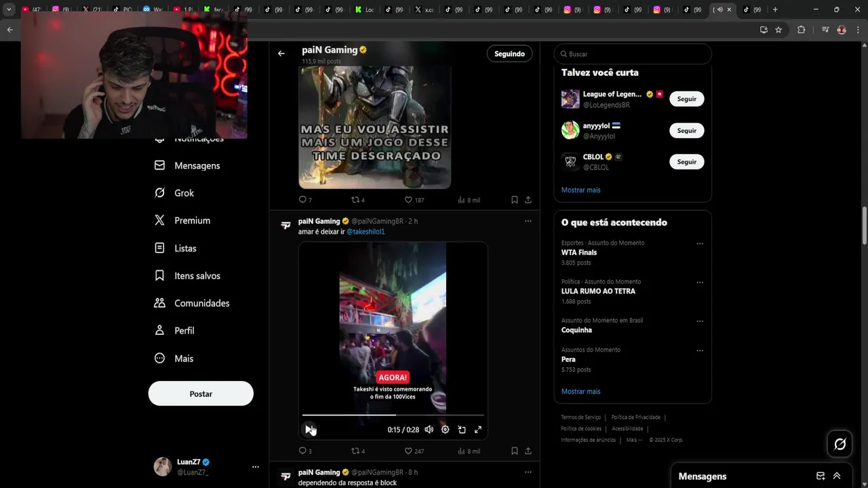The width and height of the screenshot is (868, 488).
Task: Open Termos de Serviço link
Action: (x=580, y=418)
